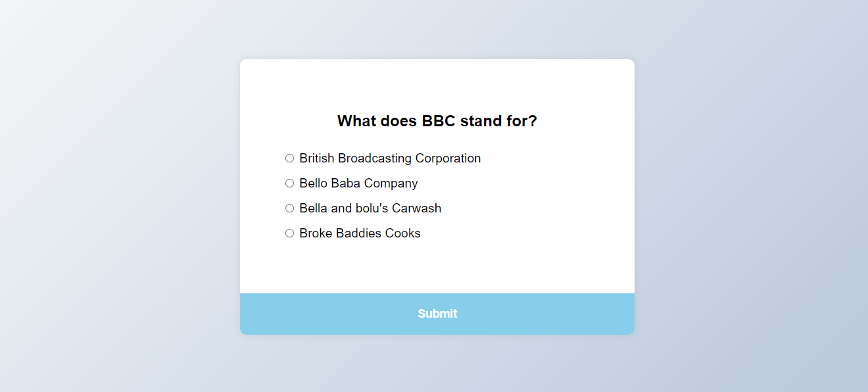
Task: Pick the Broke Baddies Cooks radio button
Action: (289, 233)
